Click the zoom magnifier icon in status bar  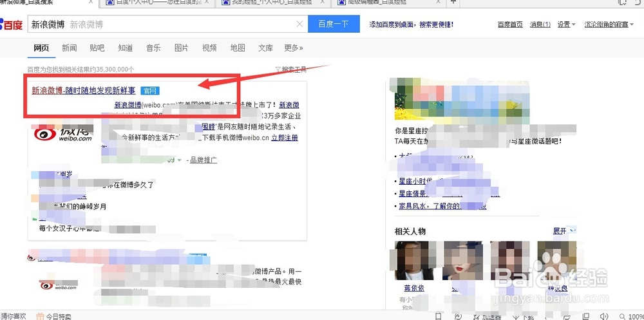623,317
